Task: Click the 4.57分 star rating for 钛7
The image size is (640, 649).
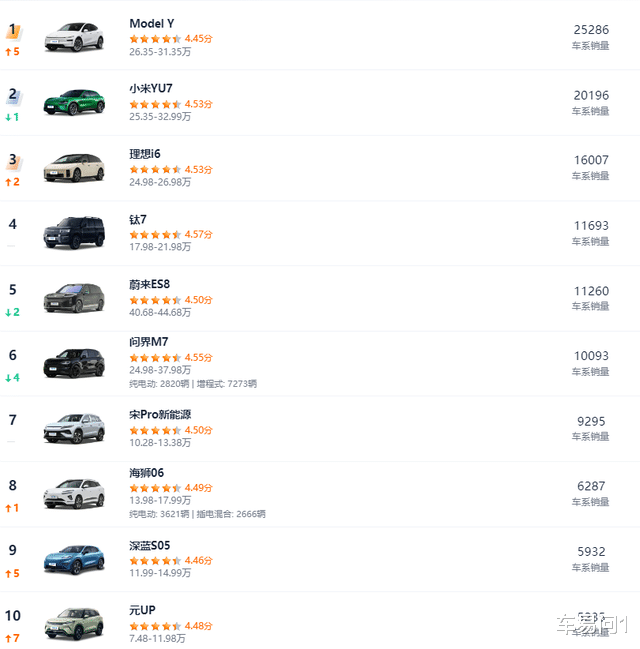Action: pos(170,234)
